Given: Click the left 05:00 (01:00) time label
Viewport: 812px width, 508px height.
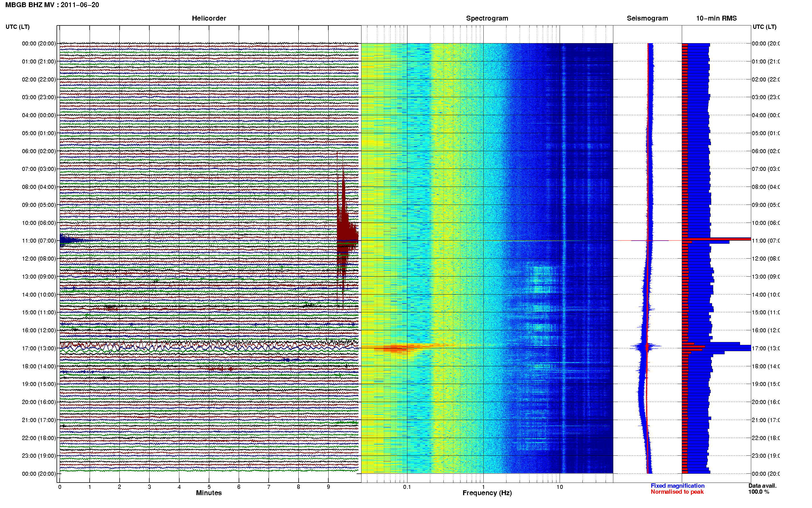Looking at the screenshot, I should pos(39,133).
